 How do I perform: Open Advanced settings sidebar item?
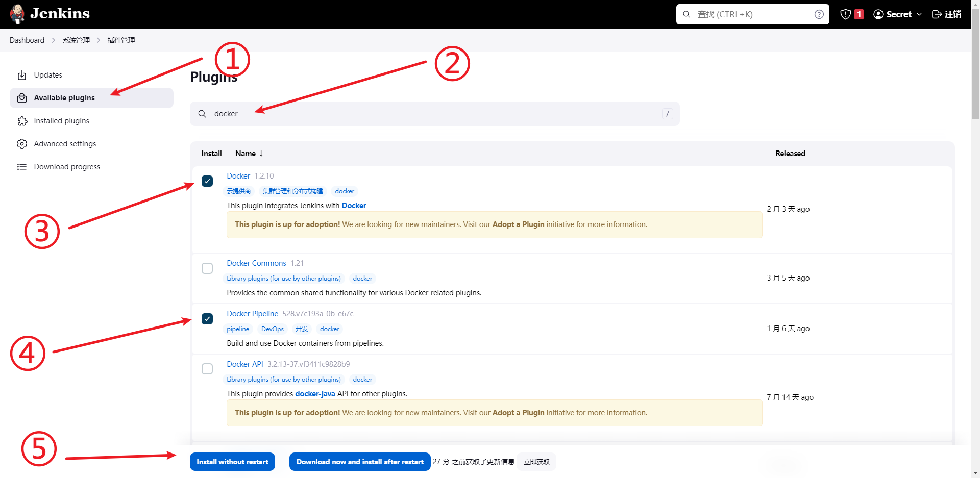point(91,144)
